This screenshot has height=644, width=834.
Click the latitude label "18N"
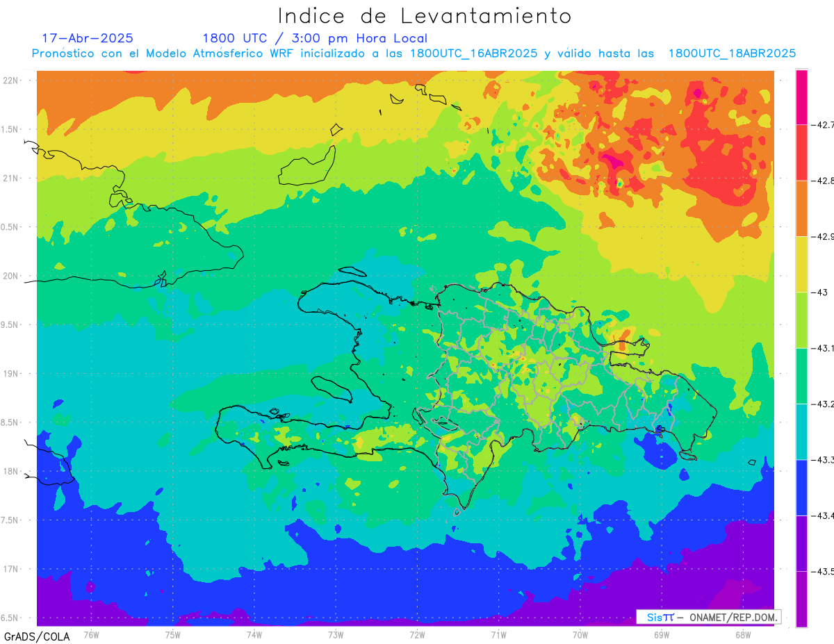point(11,471)
